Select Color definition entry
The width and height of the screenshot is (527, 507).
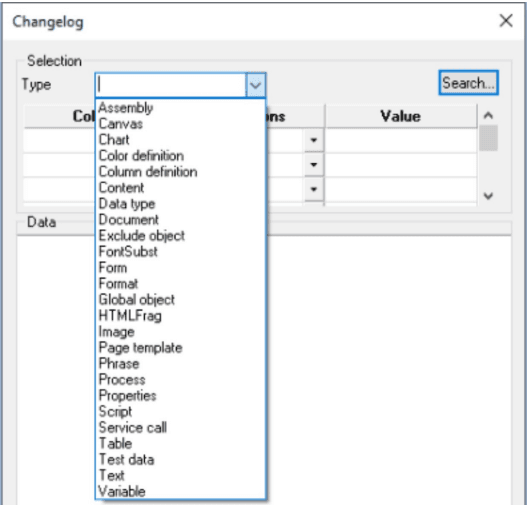coord(181,156)
